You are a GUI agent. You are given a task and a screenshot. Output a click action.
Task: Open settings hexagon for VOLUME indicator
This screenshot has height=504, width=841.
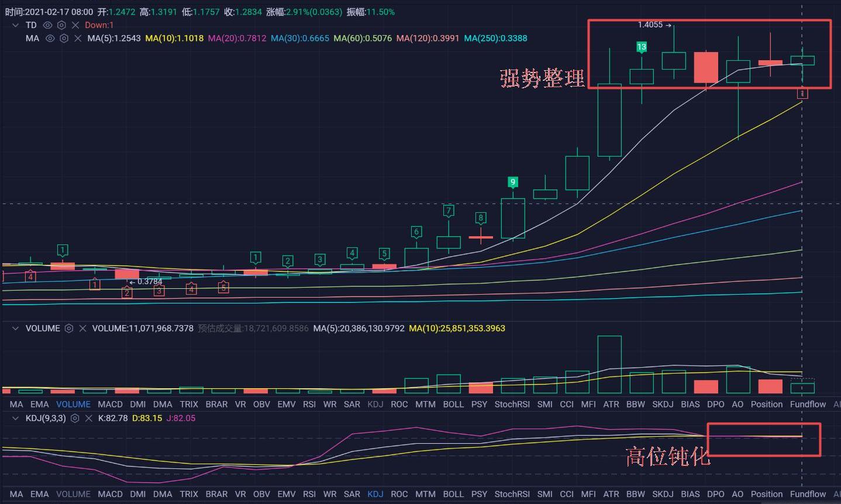pos(69,329)
